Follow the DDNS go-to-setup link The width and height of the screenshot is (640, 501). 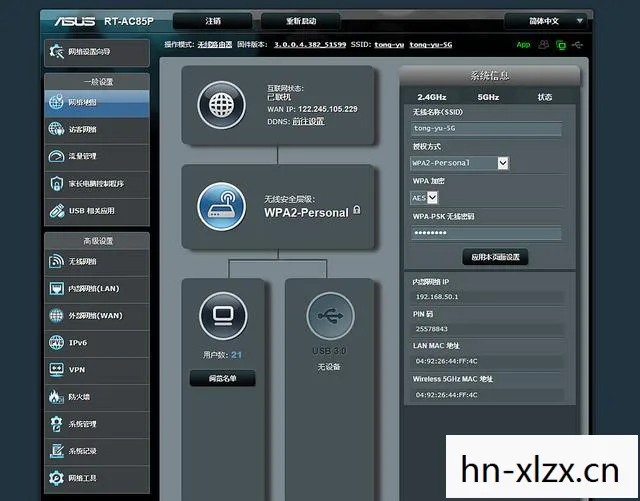(x=308, y=121)
